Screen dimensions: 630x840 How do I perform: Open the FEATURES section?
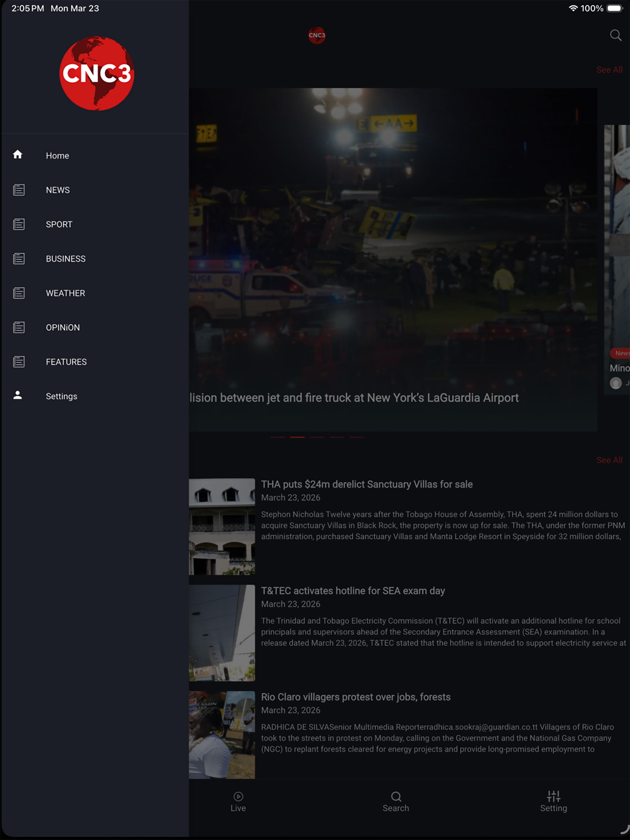tap(95, 362)
